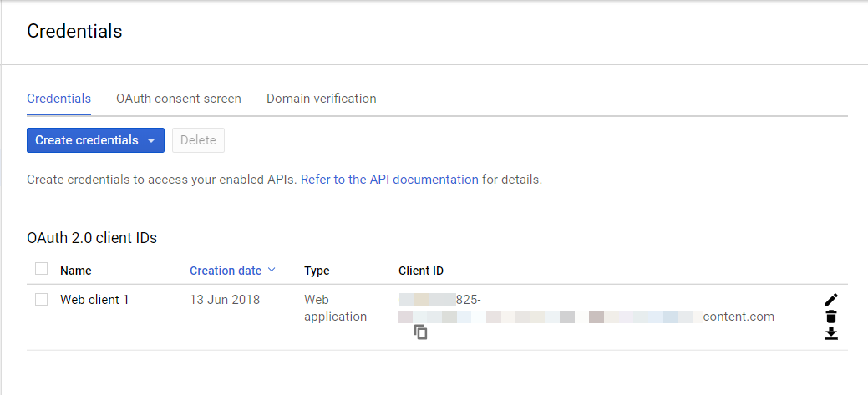Viewport: 868px width, 395px height.
Task: Click the Type column header
Action: click(x=317, y=271)
